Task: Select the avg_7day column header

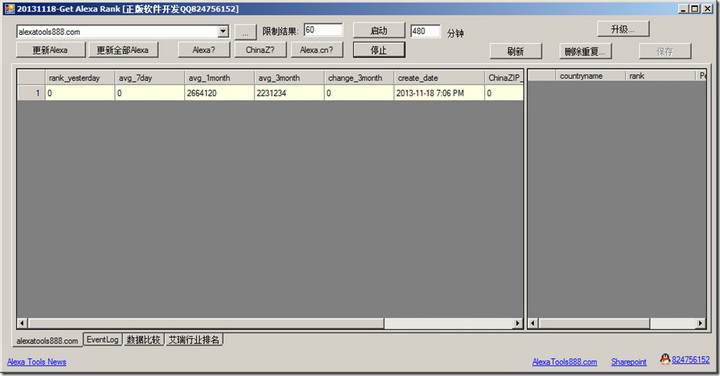Action: click(x=150, y=78)
